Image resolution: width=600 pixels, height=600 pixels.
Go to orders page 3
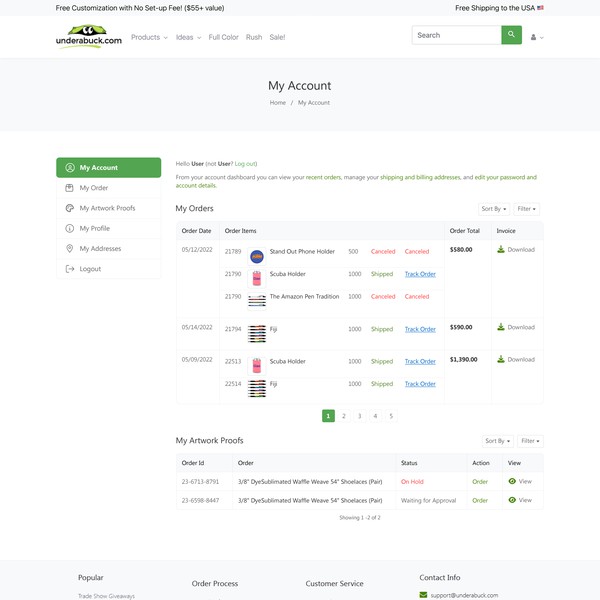[x=359, y=416]
